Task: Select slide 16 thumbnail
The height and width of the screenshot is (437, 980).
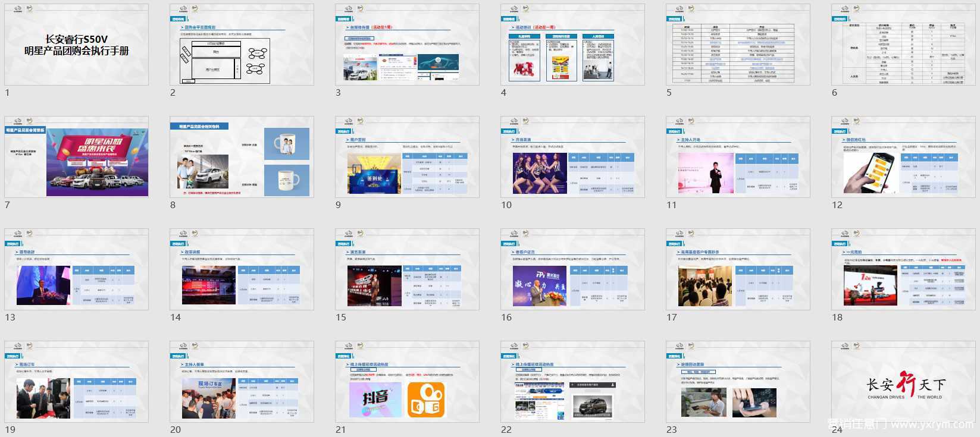Action: click(572, 269)
